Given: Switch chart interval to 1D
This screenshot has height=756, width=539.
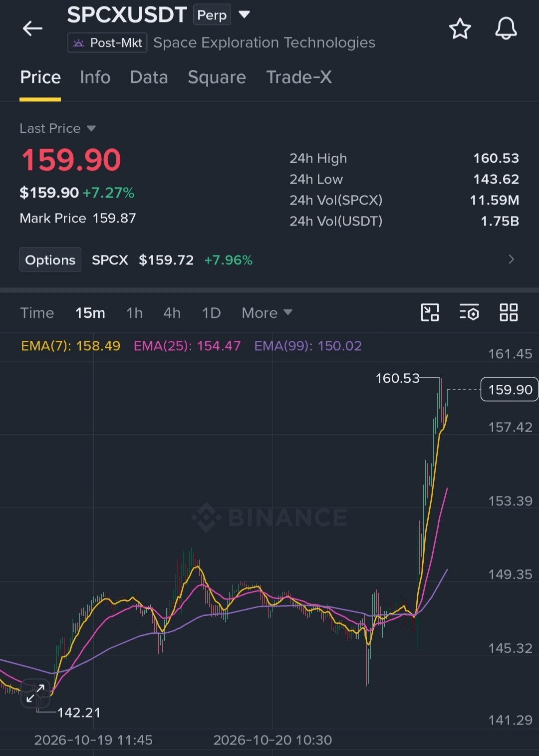Looking at the screenshot, I should pyautogui.click(x=211, y=313).
